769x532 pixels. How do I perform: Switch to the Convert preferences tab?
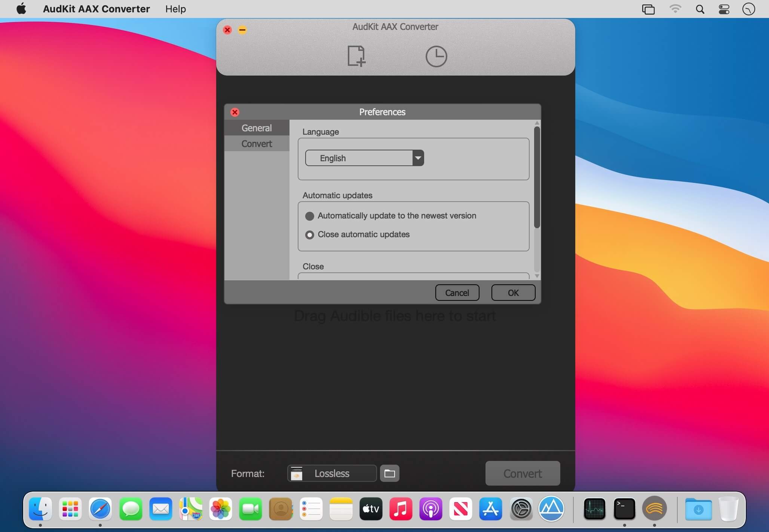257,143
